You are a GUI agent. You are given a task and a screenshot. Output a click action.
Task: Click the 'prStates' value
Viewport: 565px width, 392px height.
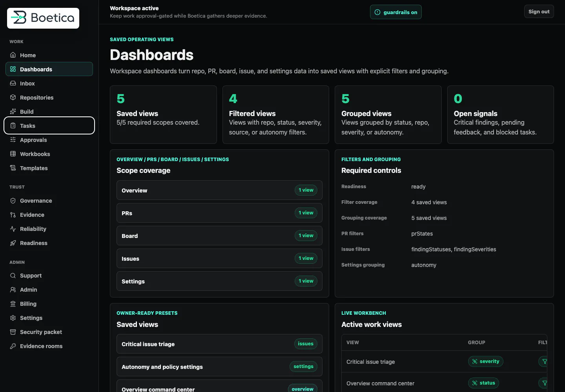(x=422, y=234)
